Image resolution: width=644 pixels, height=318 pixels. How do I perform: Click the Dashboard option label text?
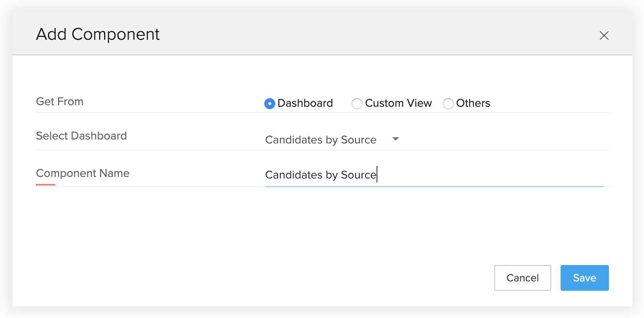coord(305,103)
